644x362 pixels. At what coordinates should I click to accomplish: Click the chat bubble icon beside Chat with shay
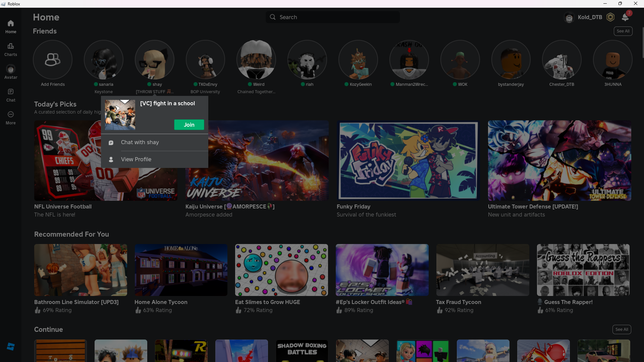pos(111,143)
